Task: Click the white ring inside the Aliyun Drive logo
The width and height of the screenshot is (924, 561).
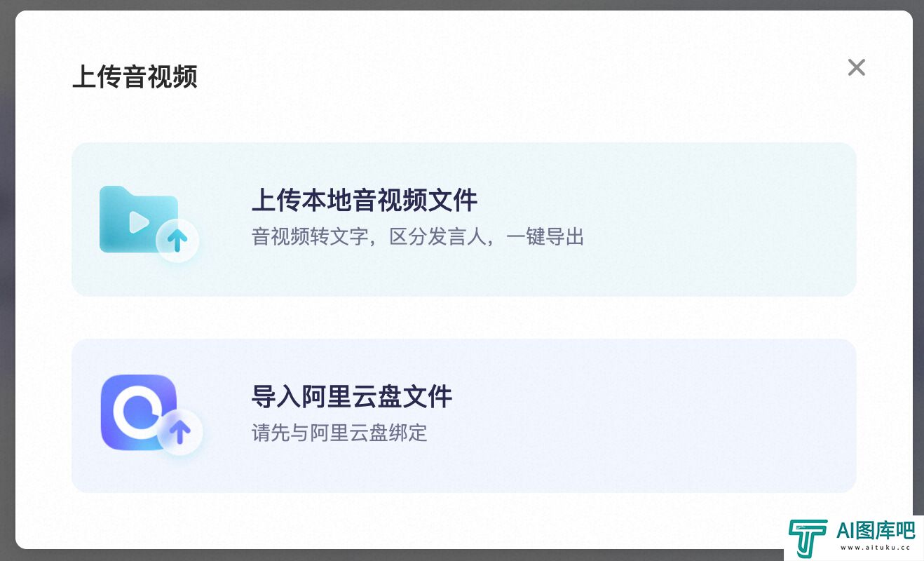Action: (x=138, y=412)
